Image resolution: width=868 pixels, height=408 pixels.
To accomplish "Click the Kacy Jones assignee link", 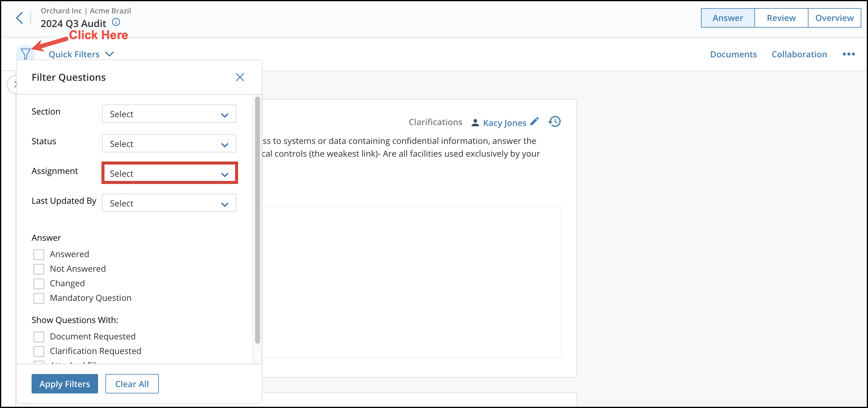I will 504,123.
